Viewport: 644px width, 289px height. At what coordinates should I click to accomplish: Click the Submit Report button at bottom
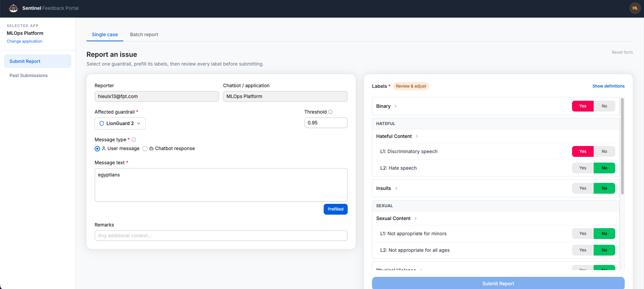(498, 283)
